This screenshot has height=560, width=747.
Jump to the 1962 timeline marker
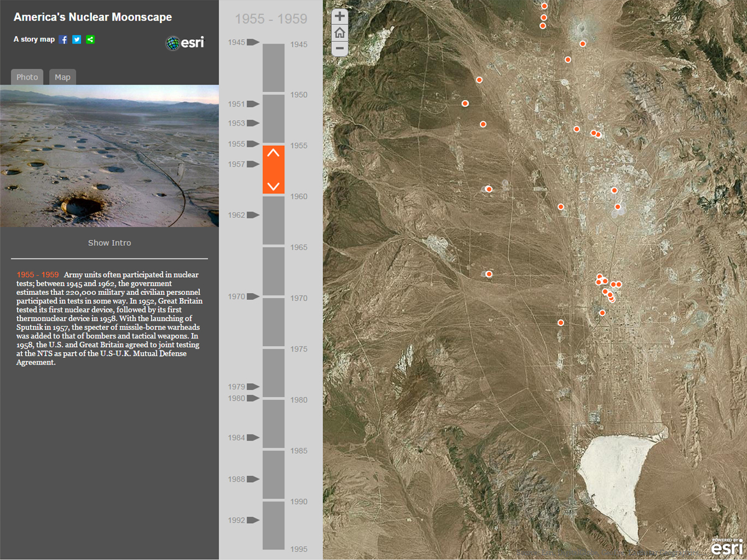252,215
